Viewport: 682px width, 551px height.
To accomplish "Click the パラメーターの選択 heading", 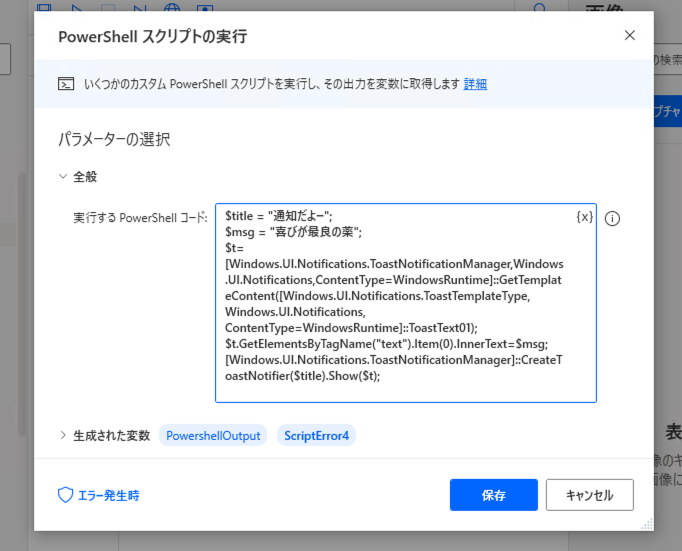I will tap(114, 139).
